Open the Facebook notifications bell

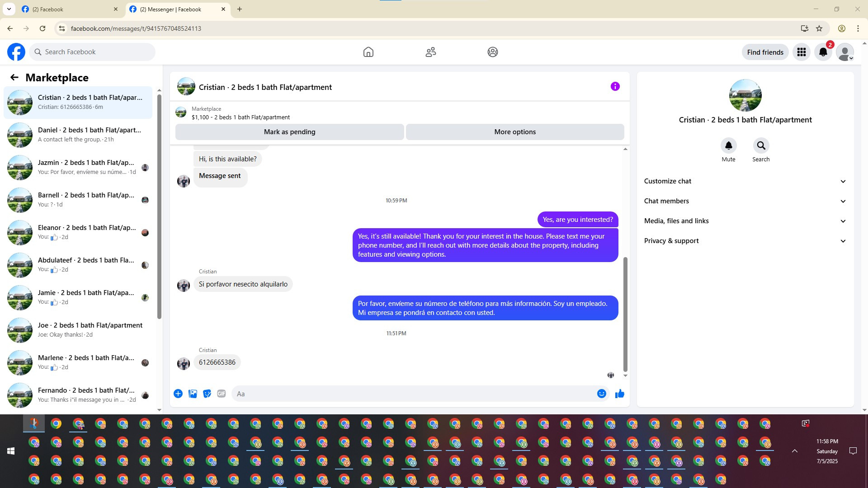click(x=823, y=52)
